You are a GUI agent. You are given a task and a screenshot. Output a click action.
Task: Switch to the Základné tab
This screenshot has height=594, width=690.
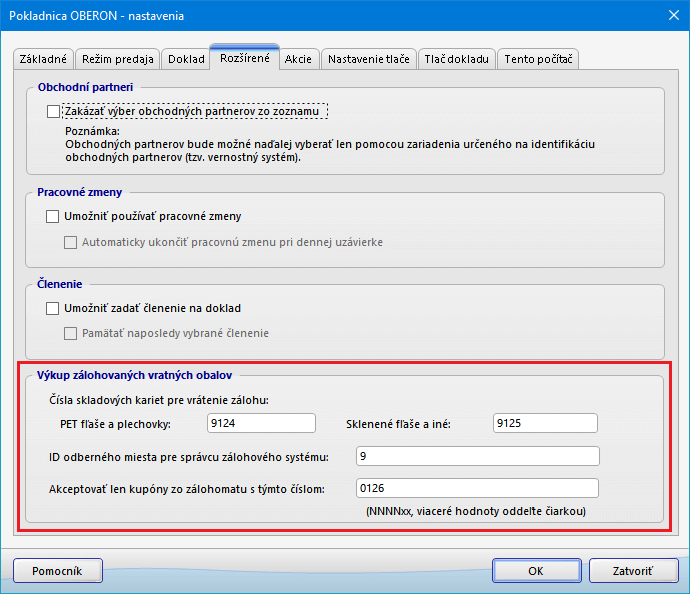43,59
